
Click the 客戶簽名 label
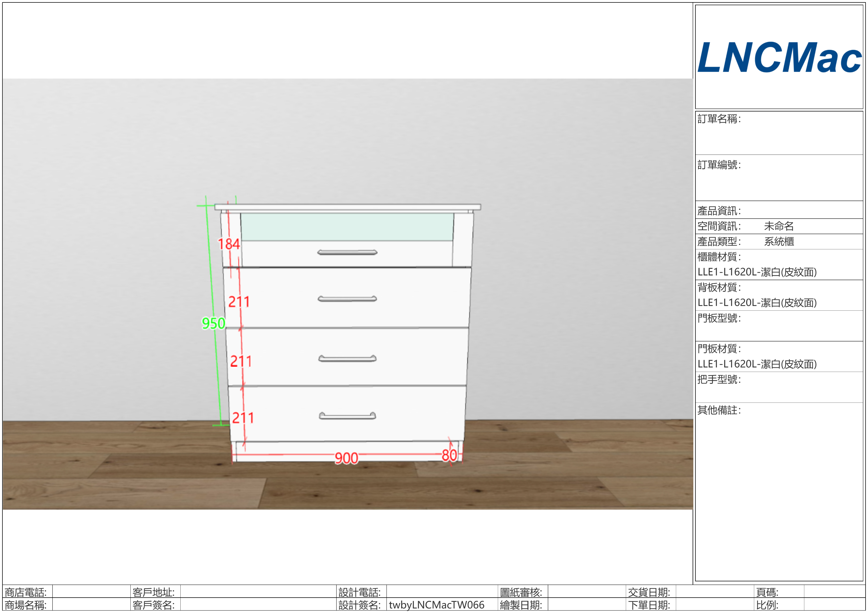pyautogui.click(x=153, y=605)
